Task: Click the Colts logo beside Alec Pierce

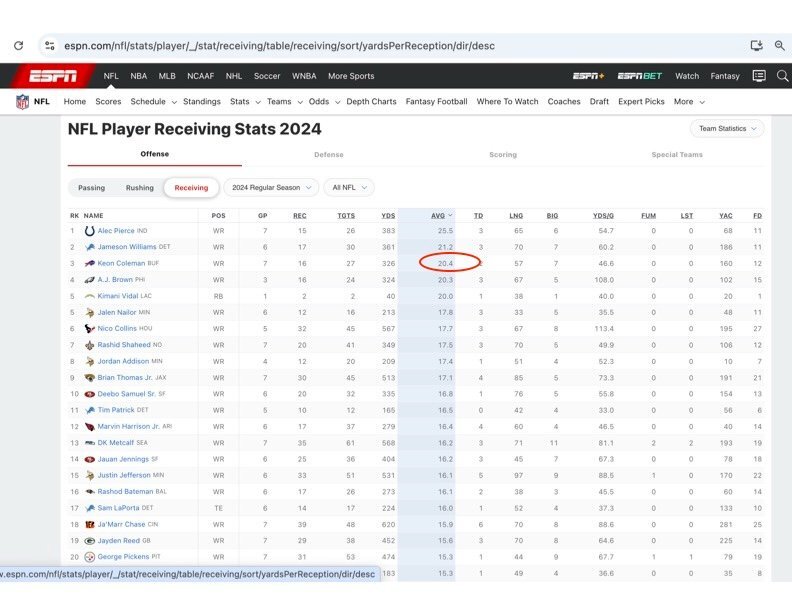Action: coord(89,231)
